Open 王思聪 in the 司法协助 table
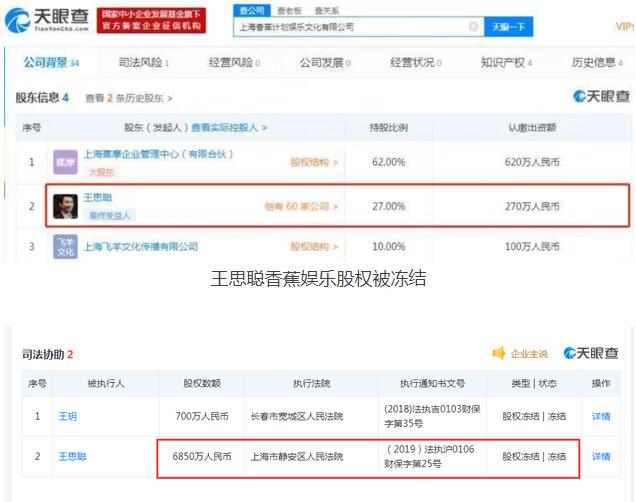This screenshot has height=502, width=636. tap(72, 457)
